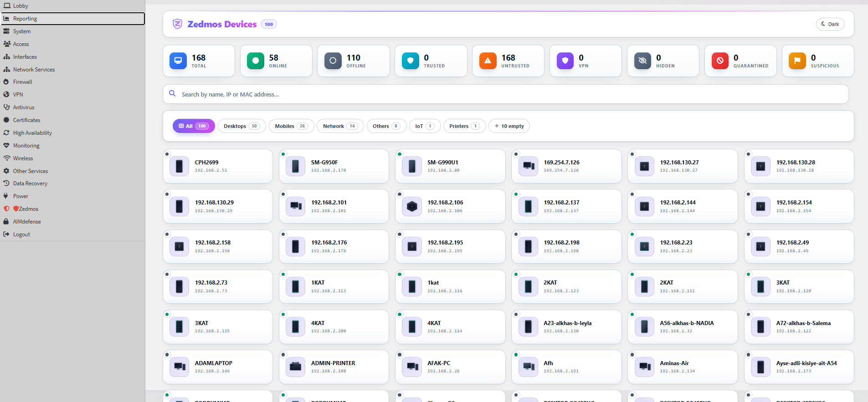
Task: Click the search magnifier icon
Action: point(173,93)
